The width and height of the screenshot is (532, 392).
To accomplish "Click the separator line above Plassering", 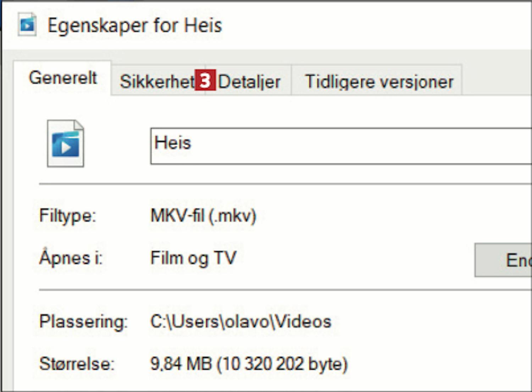I will [284, 290].
